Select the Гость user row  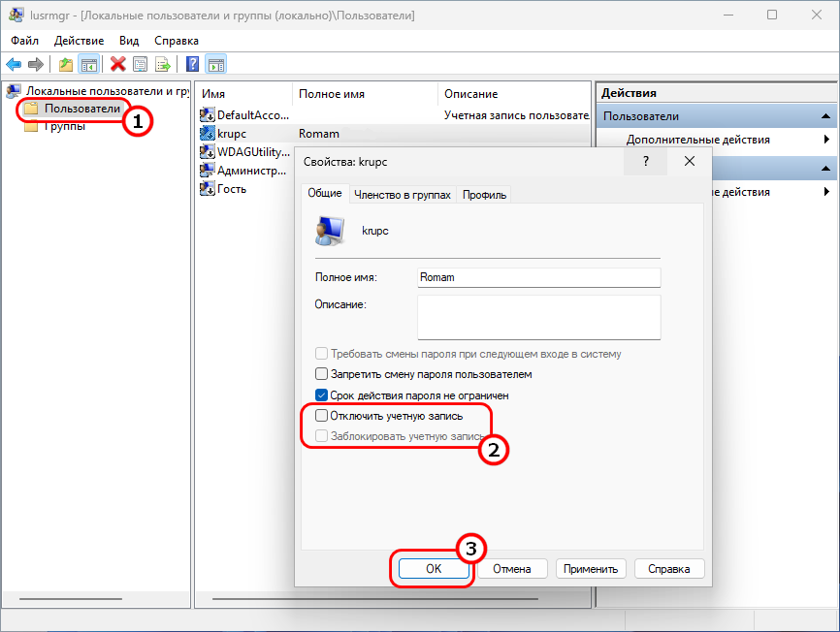click(232, 188)
